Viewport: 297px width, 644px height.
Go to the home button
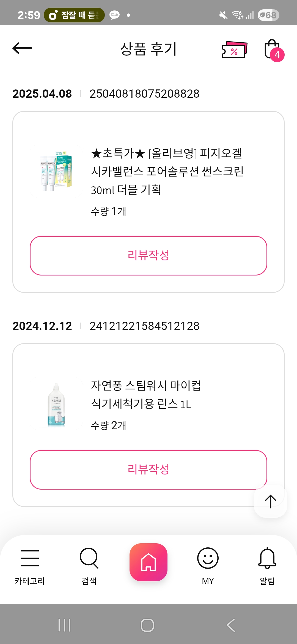(148, 562)
